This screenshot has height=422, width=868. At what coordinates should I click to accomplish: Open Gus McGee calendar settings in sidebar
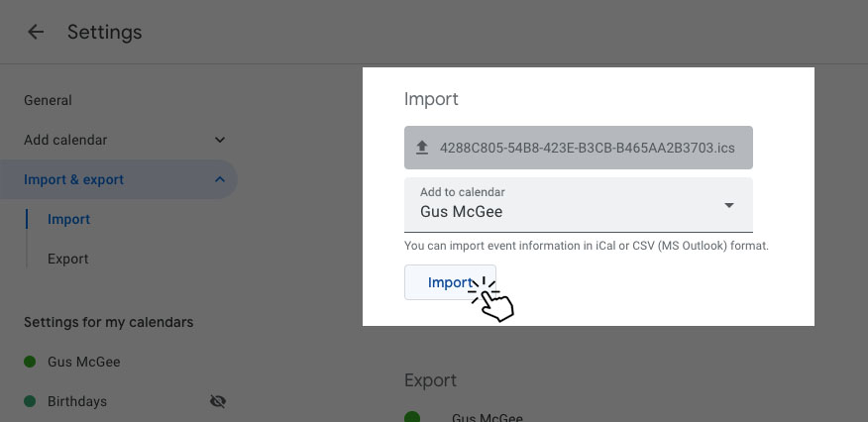point(84,362)
